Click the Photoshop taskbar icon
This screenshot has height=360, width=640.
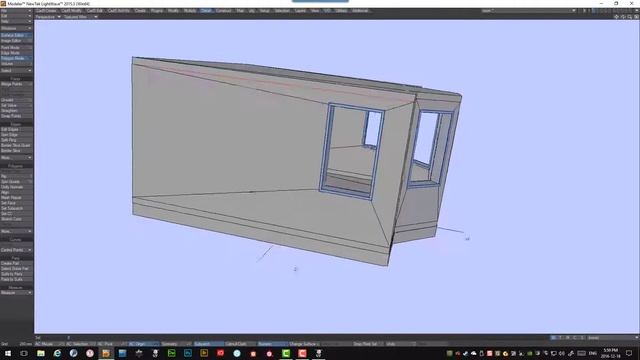click(x=188, y=353)
